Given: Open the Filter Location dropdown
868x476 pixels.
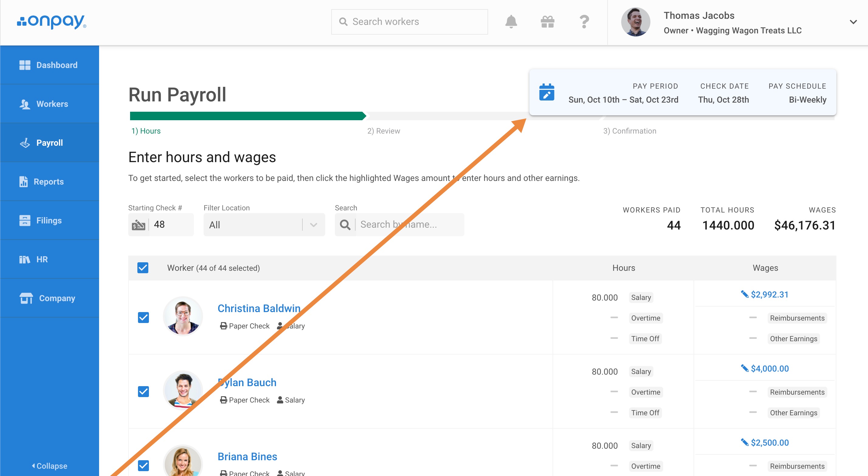Looking at the screenshot, I should pos(264,225).
